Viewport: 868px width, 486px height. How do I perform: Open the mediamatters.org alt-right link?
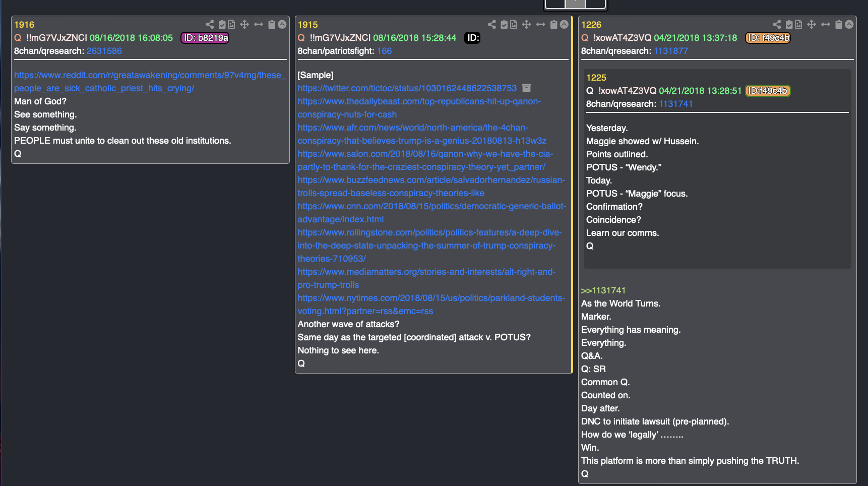[x=426, y=278]
